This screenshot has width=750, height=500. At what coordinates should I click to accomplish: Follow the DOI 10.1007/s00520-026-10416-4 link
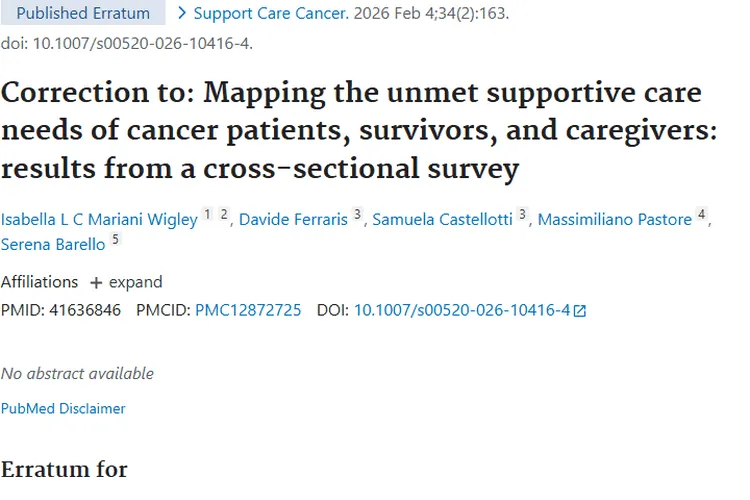point(462,310)
